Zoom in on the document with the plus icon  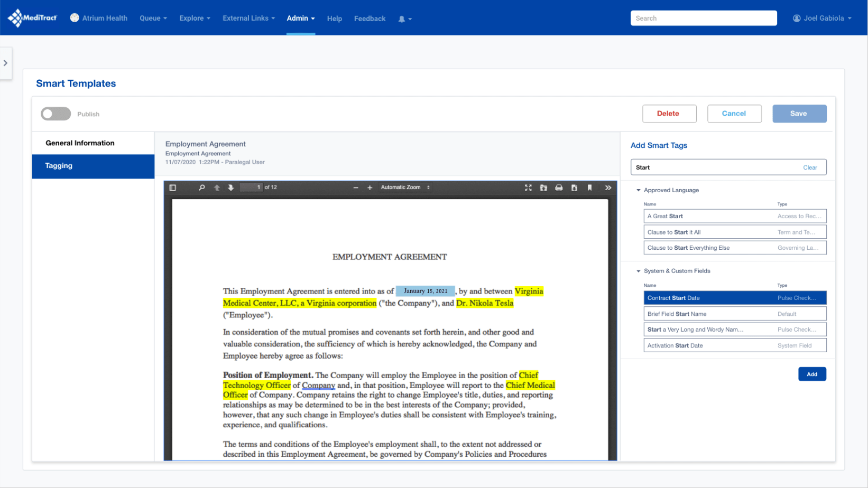click(x=370, y=187)
